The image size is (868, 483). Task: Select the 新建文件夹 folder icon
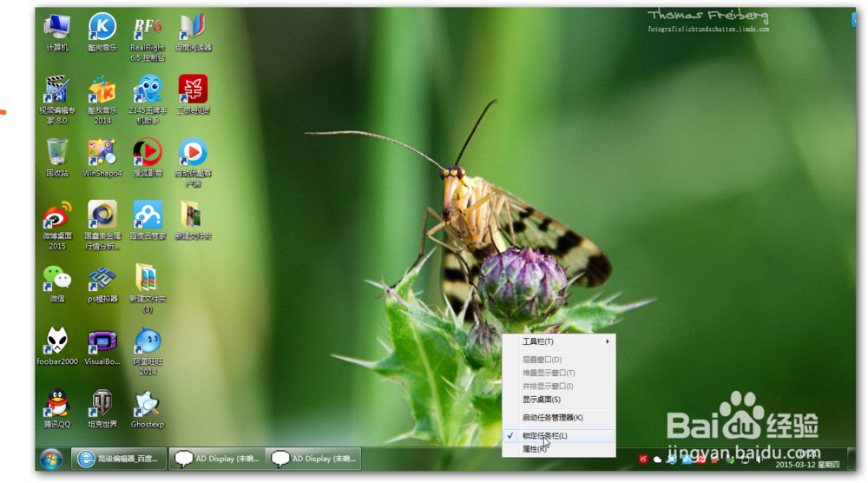point(194,221)
